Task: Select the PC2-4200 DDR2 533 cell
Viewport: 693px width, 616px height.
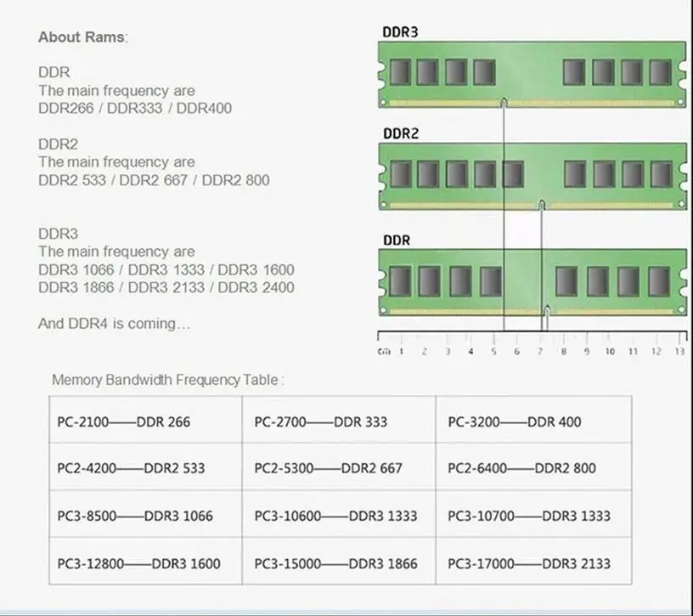Action: coord(131,468)
